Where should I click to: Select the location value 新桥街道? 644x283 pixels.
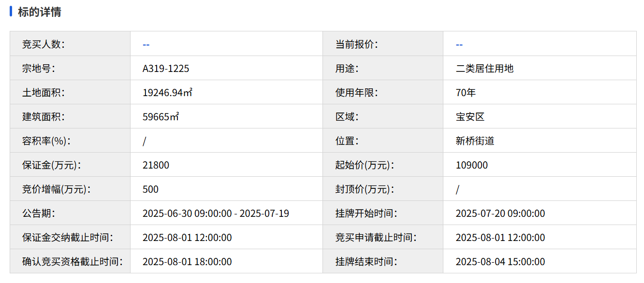pyautogui.click(x=475, y=141)
